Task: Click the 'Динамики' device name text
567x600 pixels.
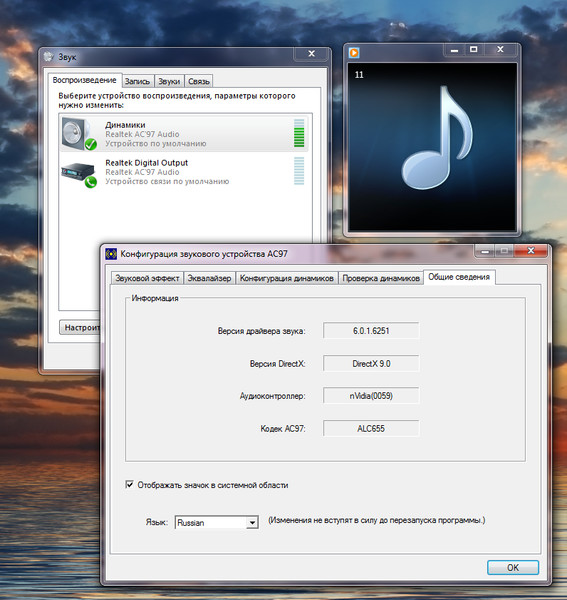Action: click(125, 125)
